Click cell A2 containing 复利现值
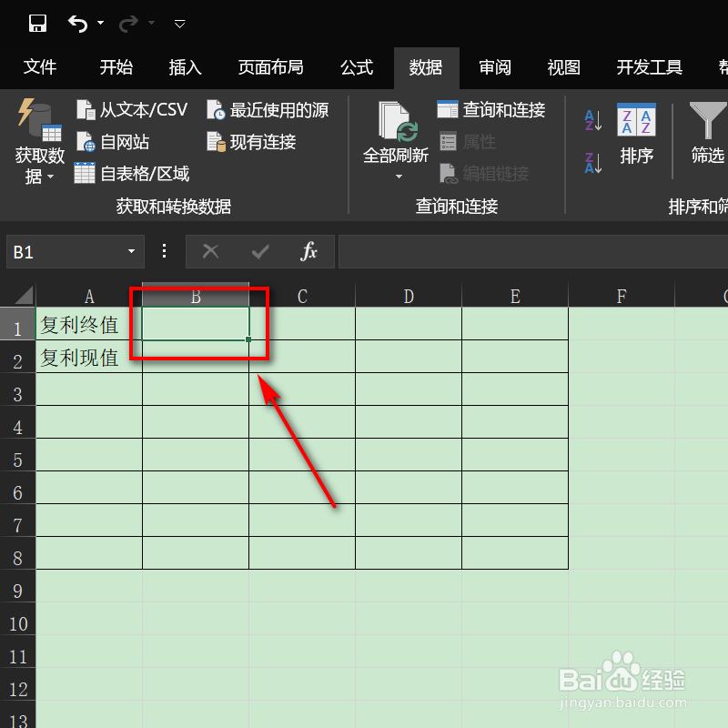Viewport: 728px width, 728px height. (89, 357)
